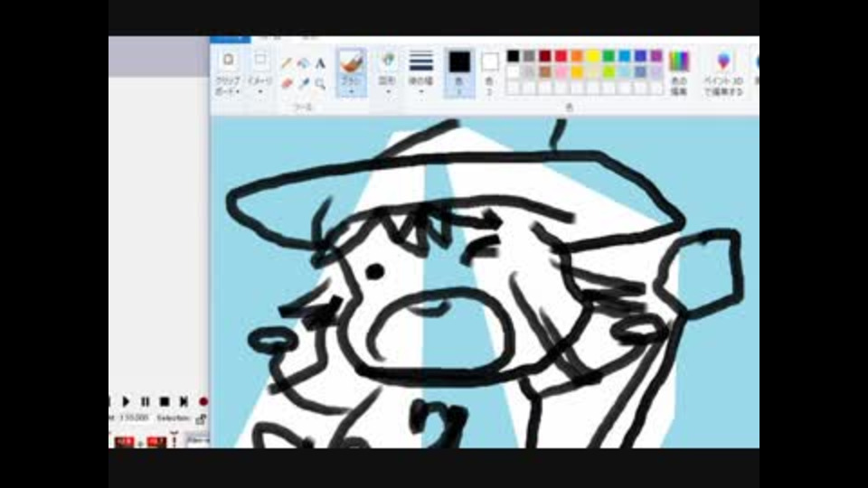
Task: Click Play in the background audio window
Action: (x=126, y=401)
